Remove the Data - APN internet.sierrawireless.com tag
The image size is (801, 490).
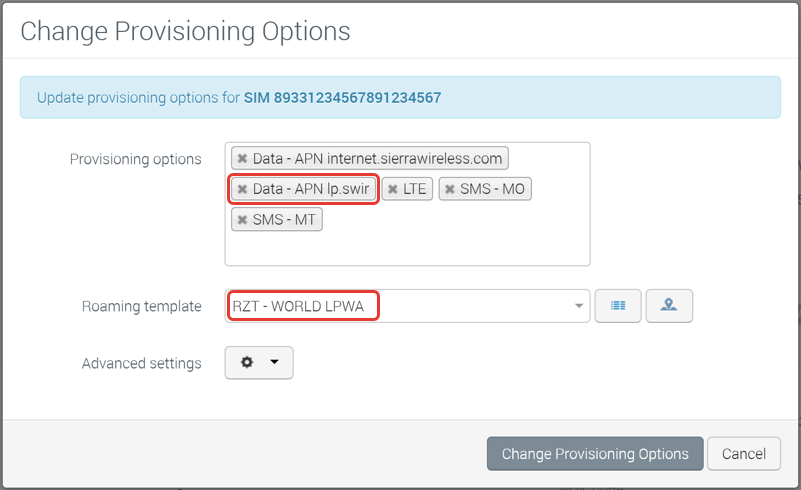pos(243,158)
